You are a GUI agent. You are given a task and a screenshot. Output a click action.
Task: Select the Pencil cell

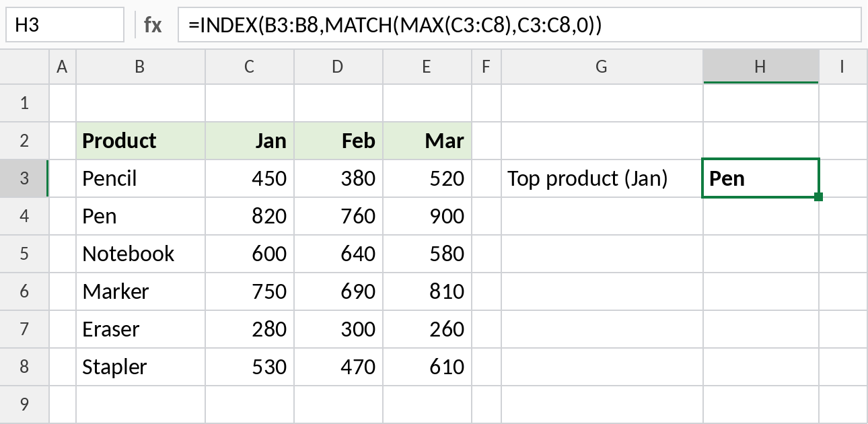(141, 178)
